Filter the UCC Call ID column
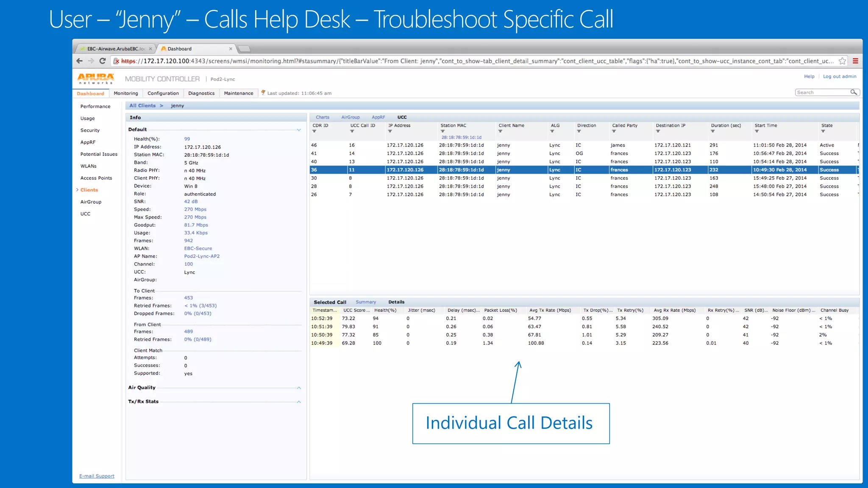868x488 pixels. click(x=352, y=131)
